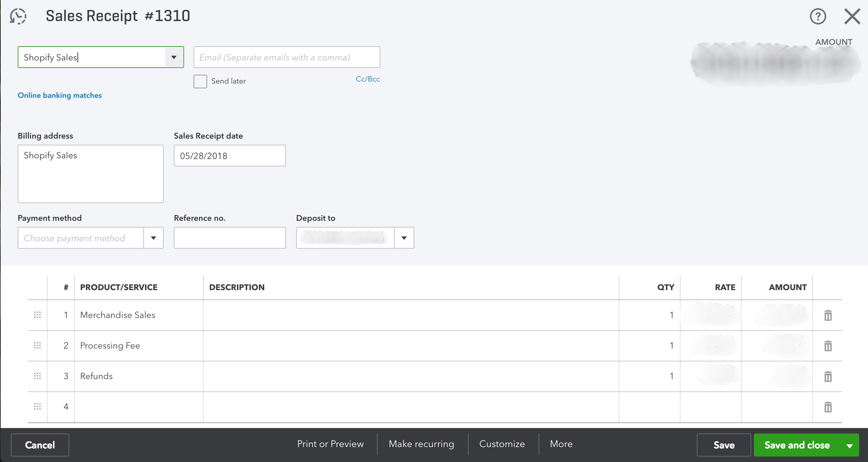The width and height of the screenshot is (868, 462).
Task: Open the customer selection dropdown
Action: (174, 57)
